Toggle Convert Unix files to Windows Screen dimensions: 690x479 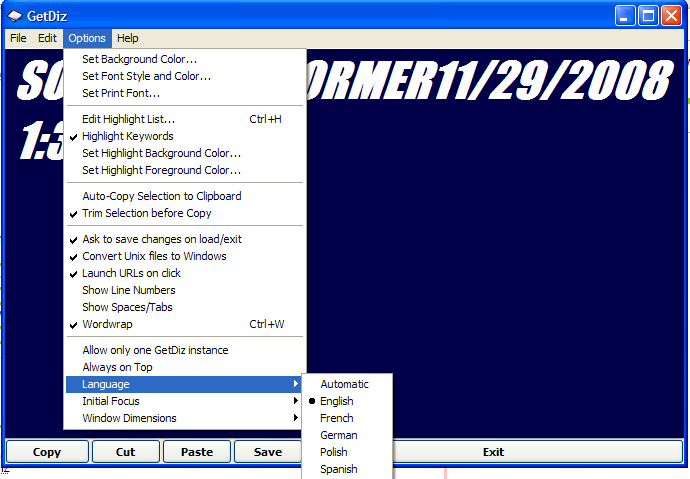(185, 256)
